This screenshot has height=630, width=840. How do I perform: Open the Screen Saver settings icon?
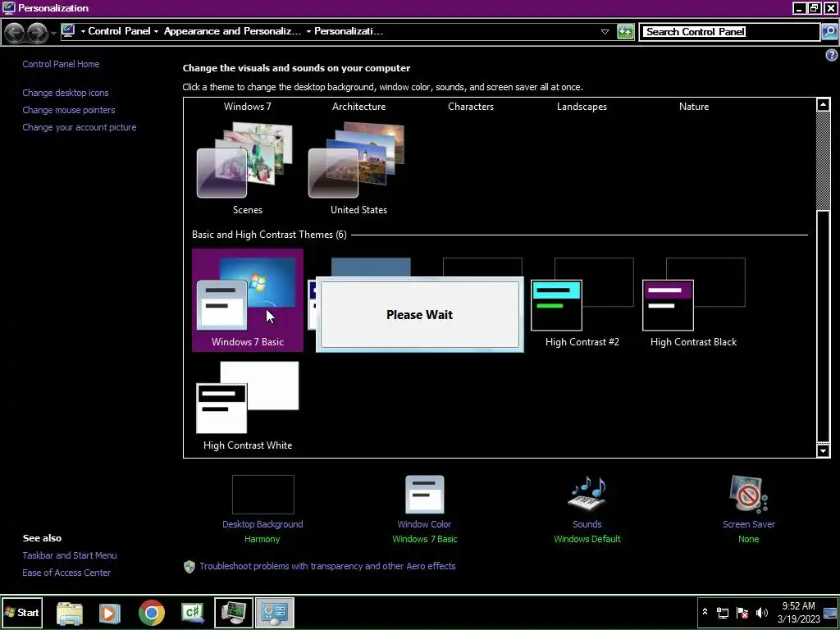(748, 495)
